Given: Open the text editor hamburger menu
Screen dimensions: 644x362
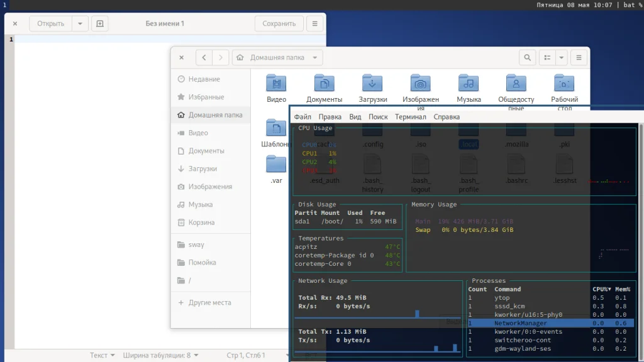Looking at the screenshot, I should (315, 24).
